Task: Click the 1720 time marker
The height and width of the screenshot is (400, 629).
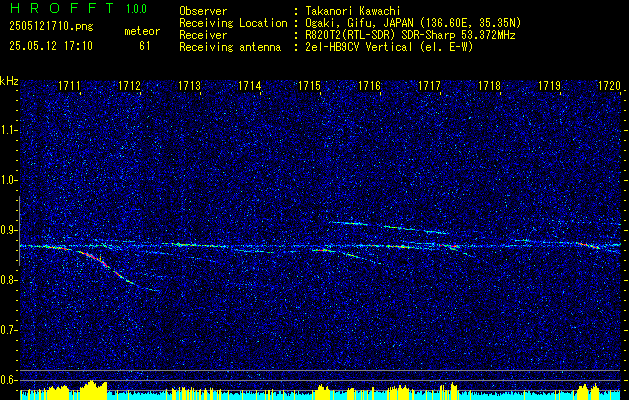Action: pyautogui.click(x=609, y=85)
